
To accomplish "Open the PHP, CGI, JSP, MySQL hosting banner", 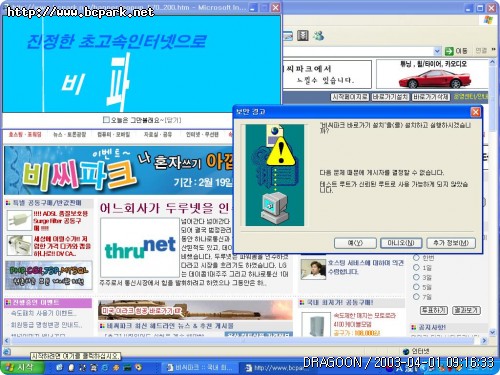I will click(x=49, y=275).
